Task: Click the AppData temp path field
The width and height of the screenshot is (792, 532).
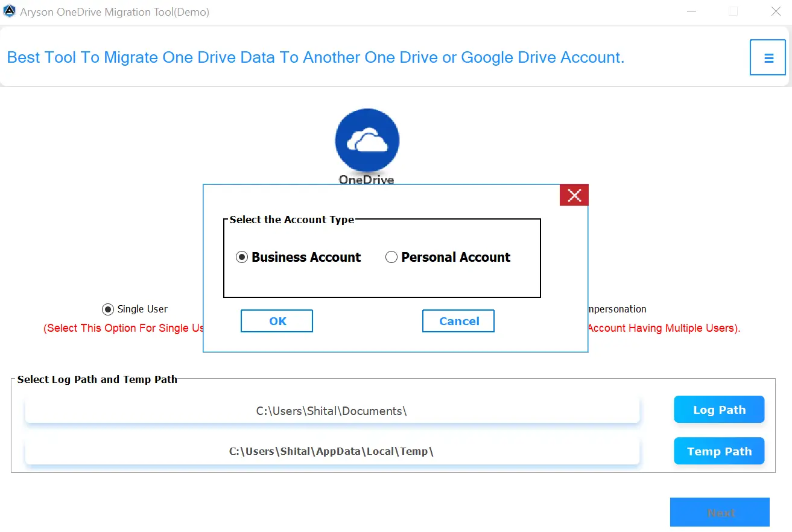Action: (x=332, y=451)
